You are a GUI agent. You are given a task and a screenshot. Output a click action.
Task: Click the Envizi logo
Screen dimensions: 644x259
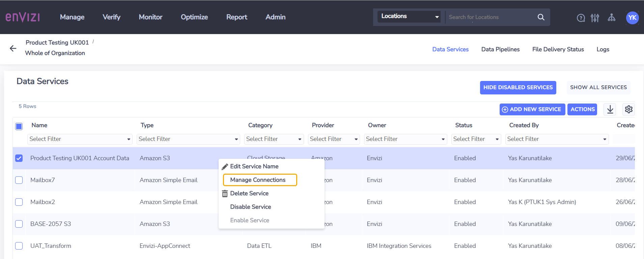(23, 17)
